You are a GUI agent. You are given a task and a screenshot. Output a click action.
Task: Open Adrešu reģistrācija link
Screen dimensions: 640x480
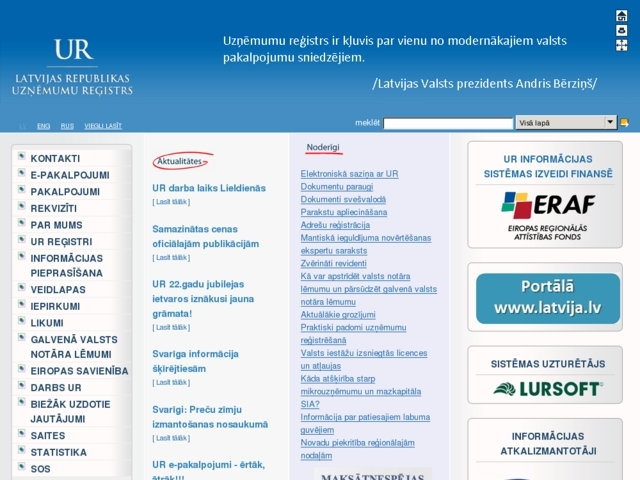pyautogui.click(x=335, y=225)
